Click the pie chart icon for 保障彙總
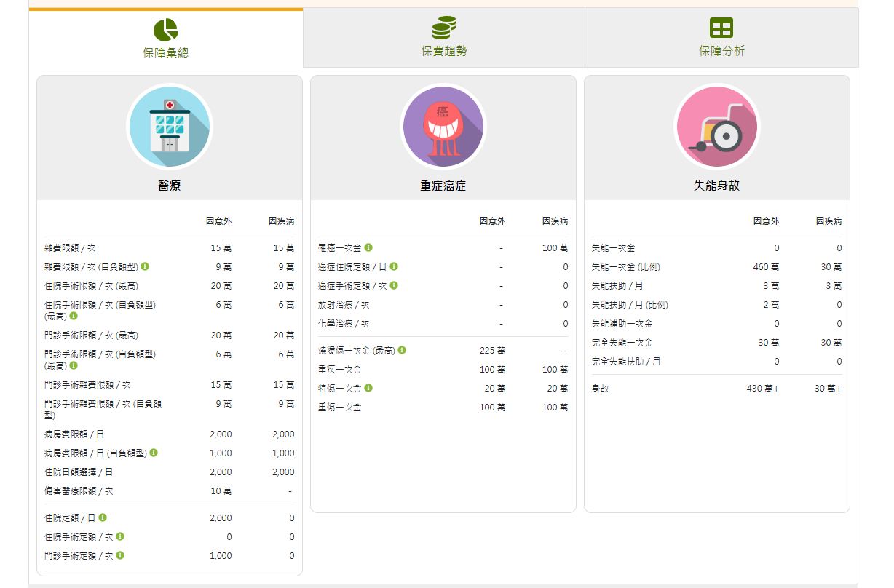Screen dimensions: 894x588 tap(165, 30)
